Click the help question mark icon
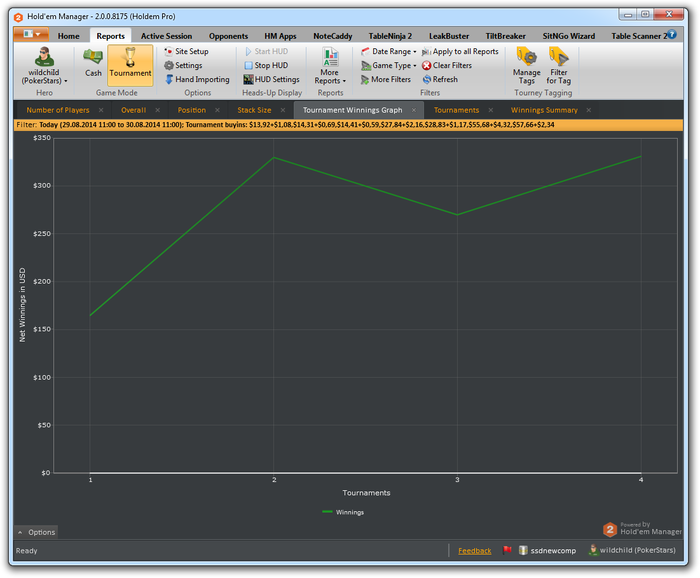This screenshot has height=578, width=700. (671, 34)
